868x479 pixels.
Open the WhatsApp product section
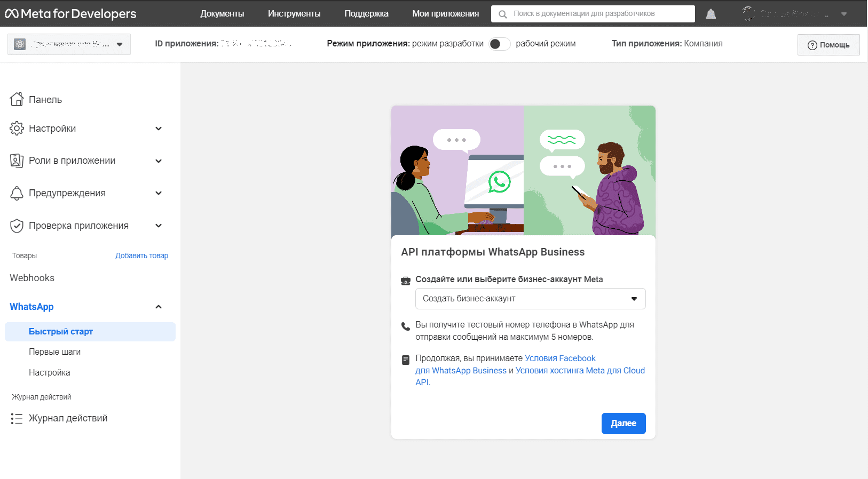31,307
